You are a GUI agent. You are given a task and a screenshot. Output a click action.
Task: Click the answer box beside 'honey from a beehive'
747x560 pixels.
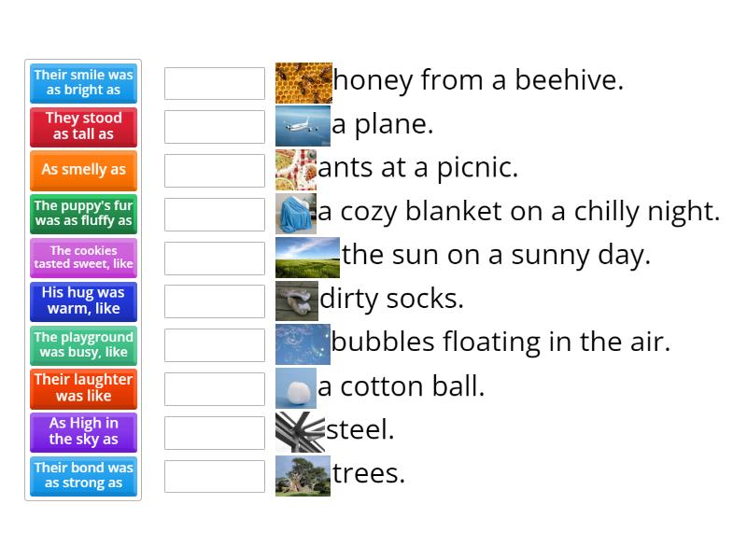tap(214, 82)
